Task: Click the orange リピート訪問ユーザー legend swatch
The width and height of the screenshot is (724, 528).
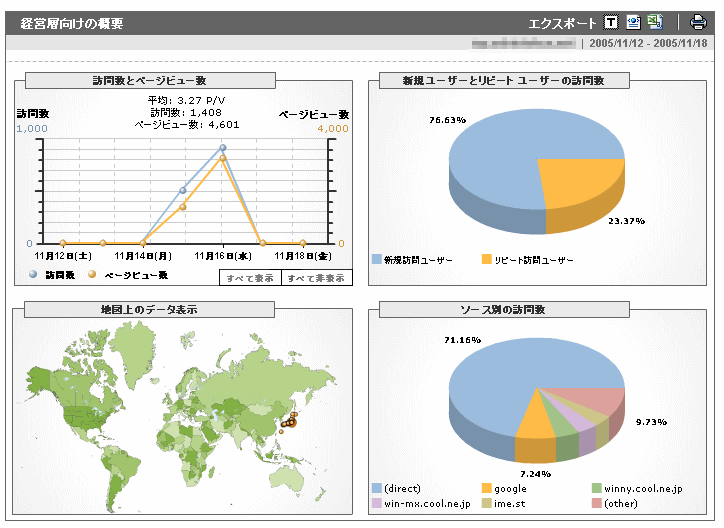Action: tap(487, 260)
